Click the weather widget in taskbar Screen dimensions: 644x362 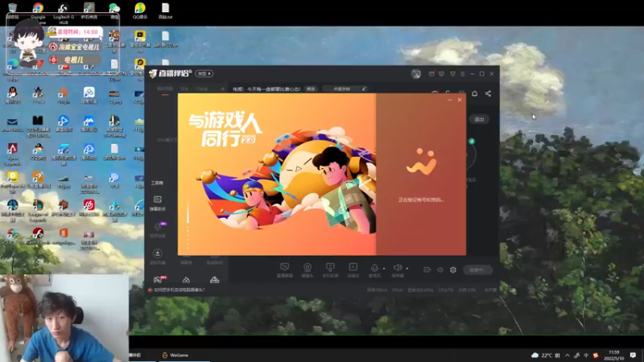pyautogui.click(x=546, y=356)
